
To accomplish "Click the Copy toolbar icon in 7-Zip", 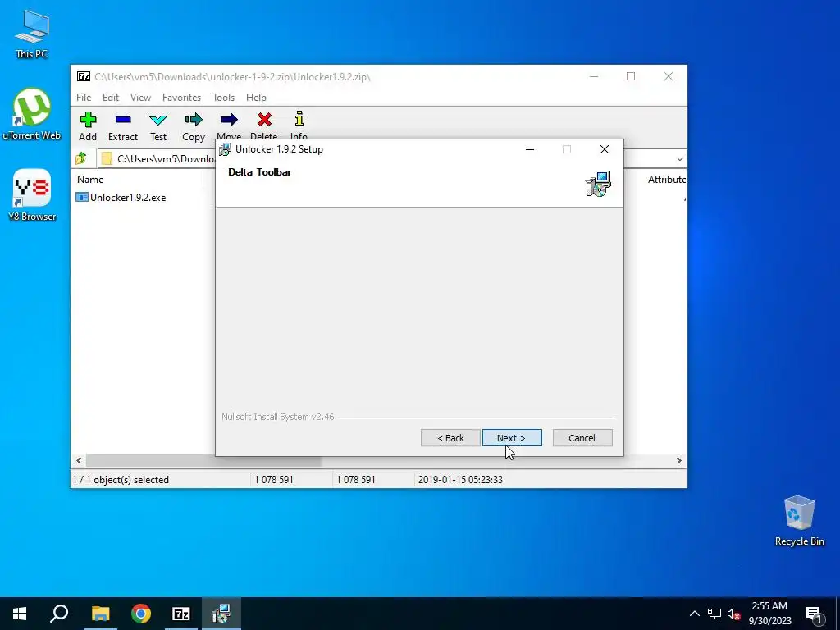I will tap(194, 126).
